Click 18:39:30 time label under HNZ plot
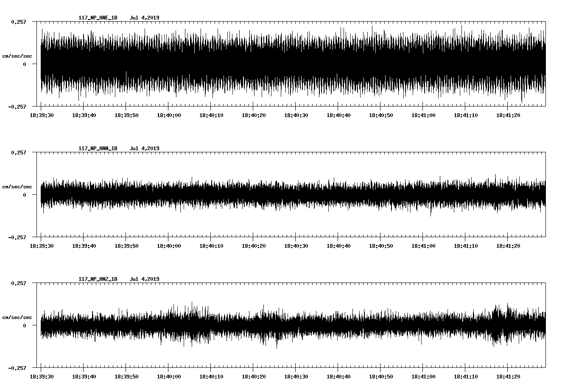Viewport: 576px width, 392px height. click(x=42, y=376)
